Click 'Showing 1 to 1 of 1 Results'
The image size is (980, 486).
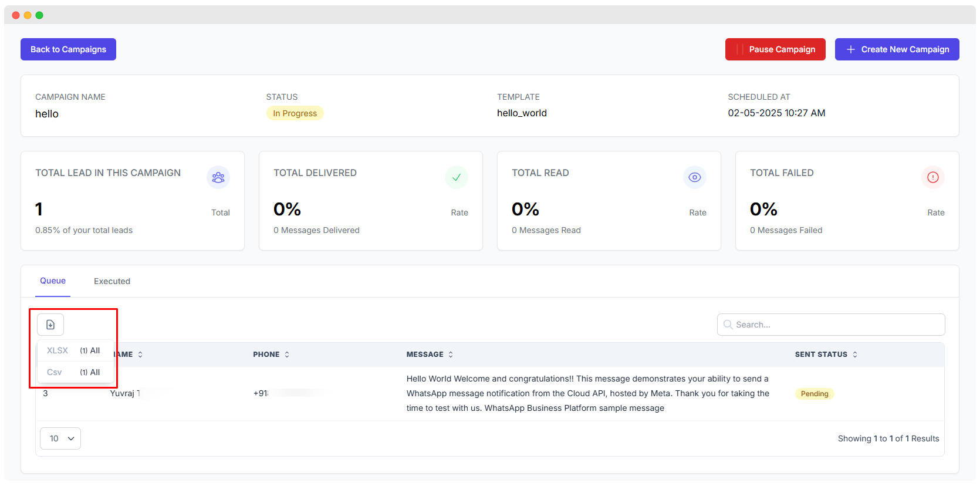tap(888, 438)
